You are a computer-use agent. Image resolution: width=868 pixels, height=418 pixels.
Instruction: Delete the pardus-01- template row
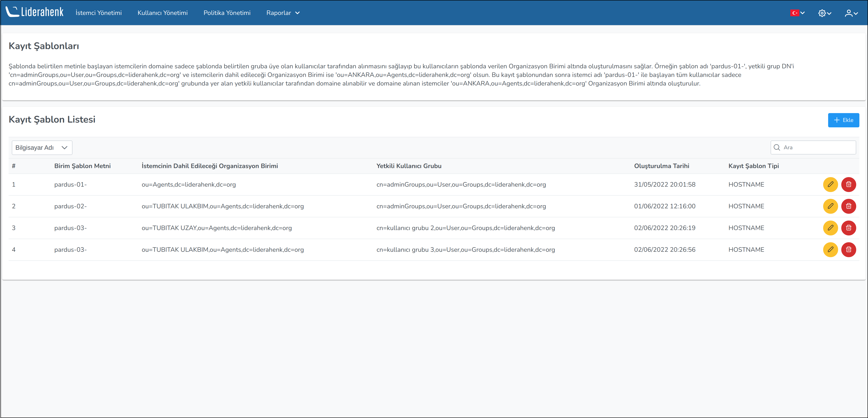click(849, 184)
